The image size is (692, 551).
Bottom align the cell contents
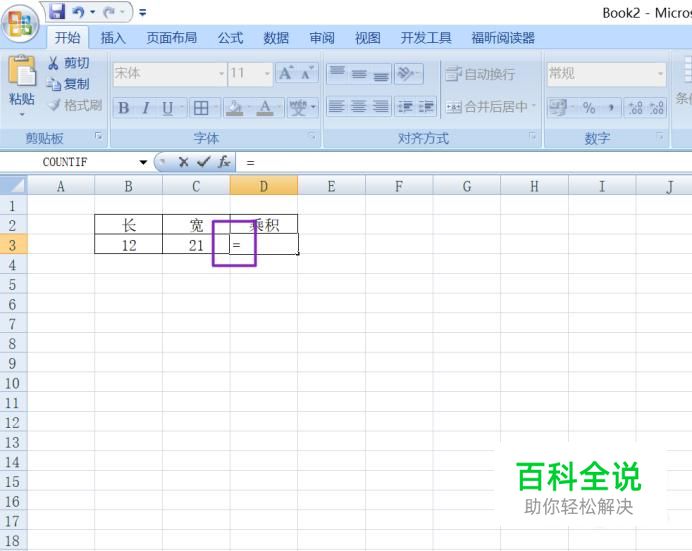(x=381, y=73)
